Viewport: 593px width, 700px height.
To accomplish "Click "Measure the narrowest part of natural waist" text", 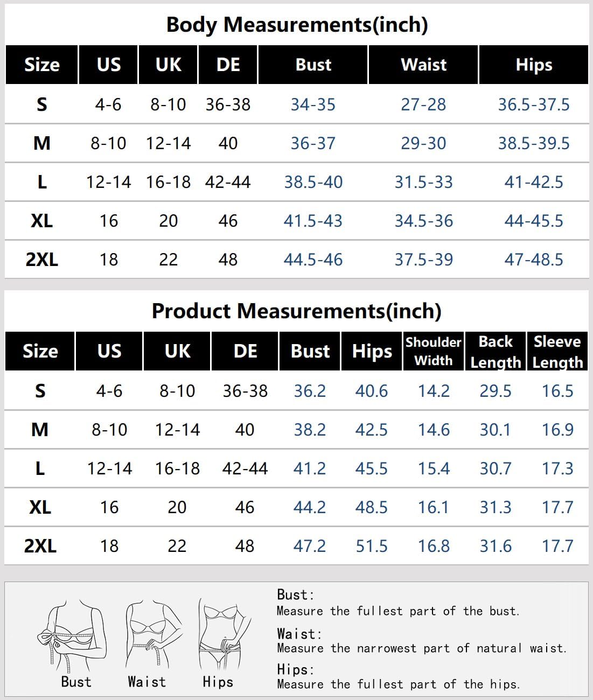I will coord(422,648).
